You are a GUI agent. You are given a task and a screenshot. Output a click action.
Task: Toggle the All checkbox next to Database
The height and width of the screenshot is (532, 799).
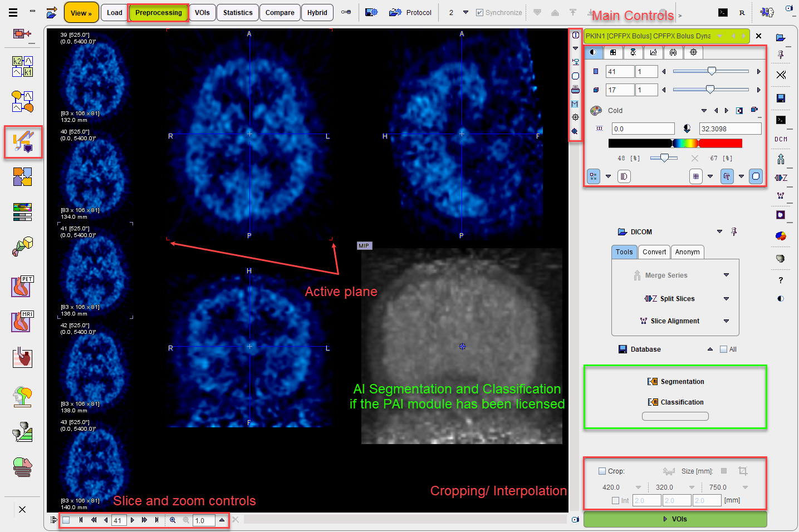click(x=723, y=349)
